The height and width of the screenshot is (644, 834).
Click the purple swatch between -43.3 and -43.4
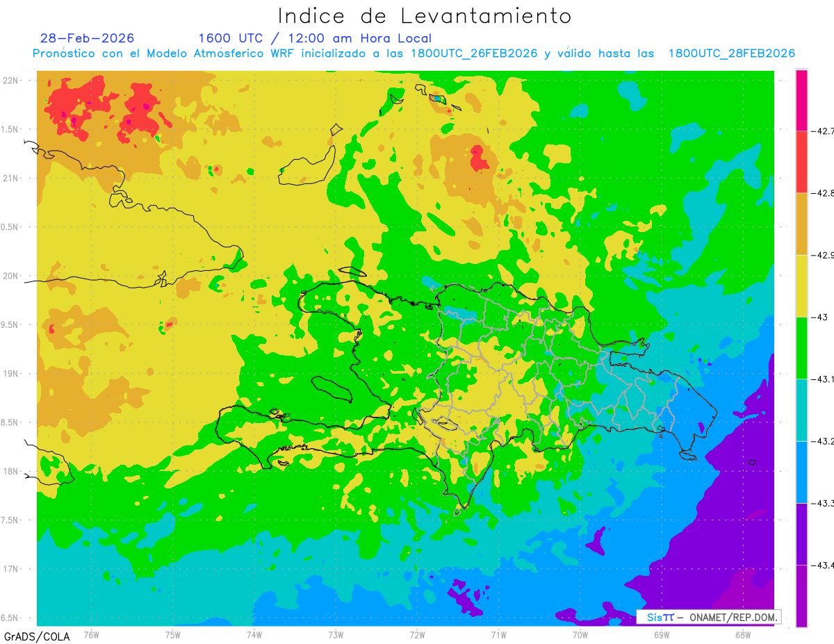(x=801, y=534)
